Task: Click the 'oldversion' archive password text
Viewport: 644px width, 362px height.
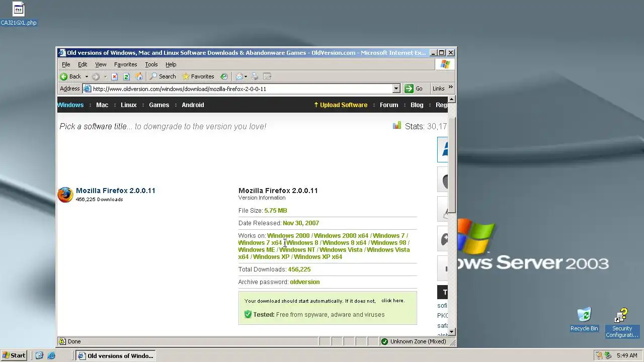Action: (x=305, y=282)
